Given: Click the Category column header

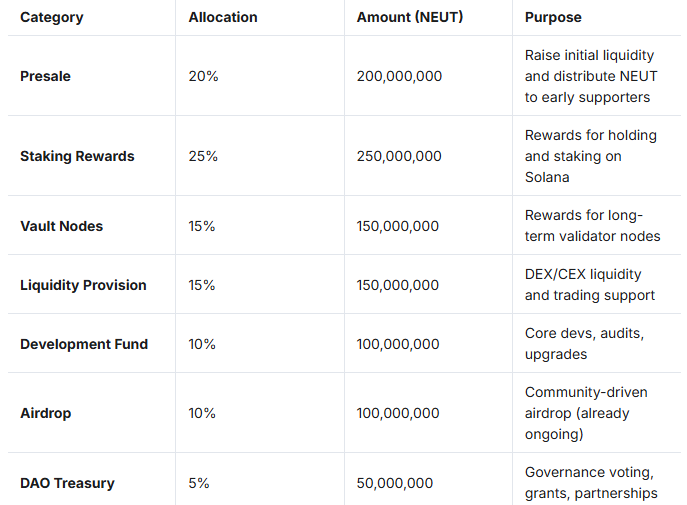Looking at the screenshot, I should point(52,17).
